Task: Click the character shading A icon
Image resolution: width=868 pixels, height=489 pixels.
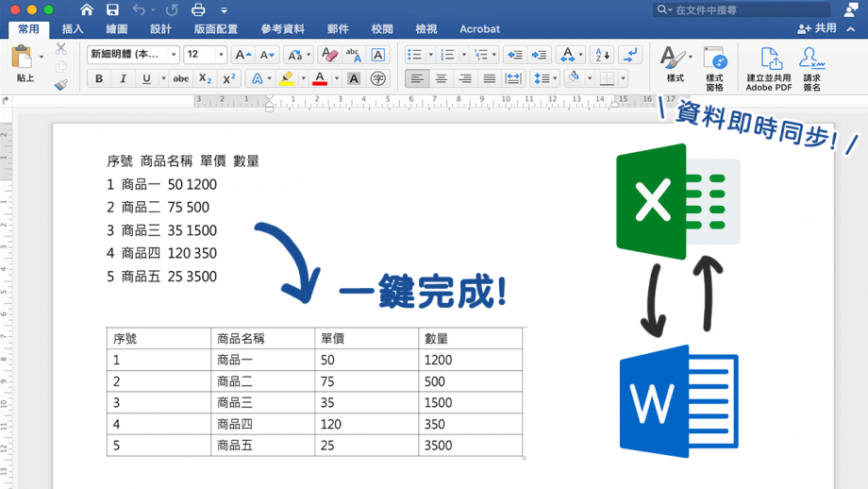Action: [x=354, y=78]
